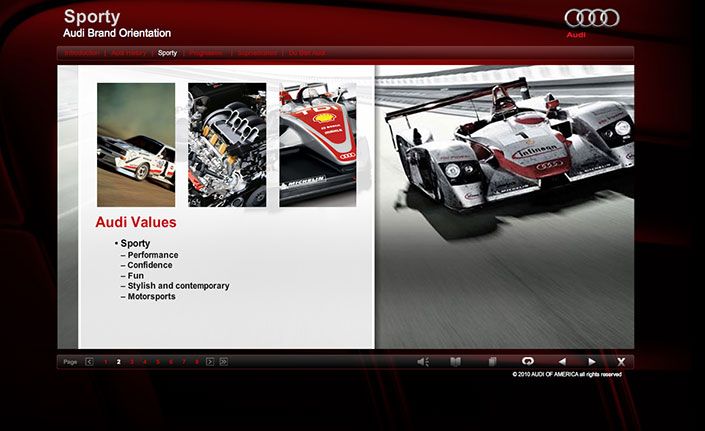Go to page 7

point(184,362)
